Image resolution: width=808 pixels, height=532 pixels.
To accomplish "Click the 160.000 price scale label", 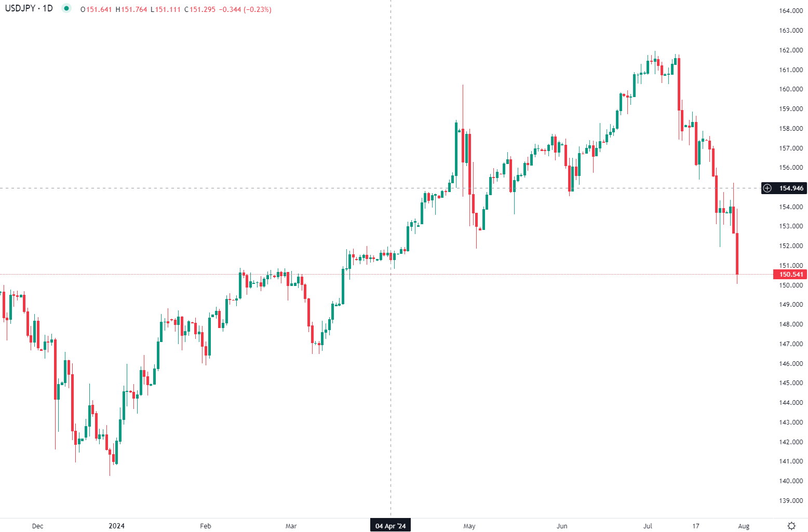I will (x=790, y=89).
